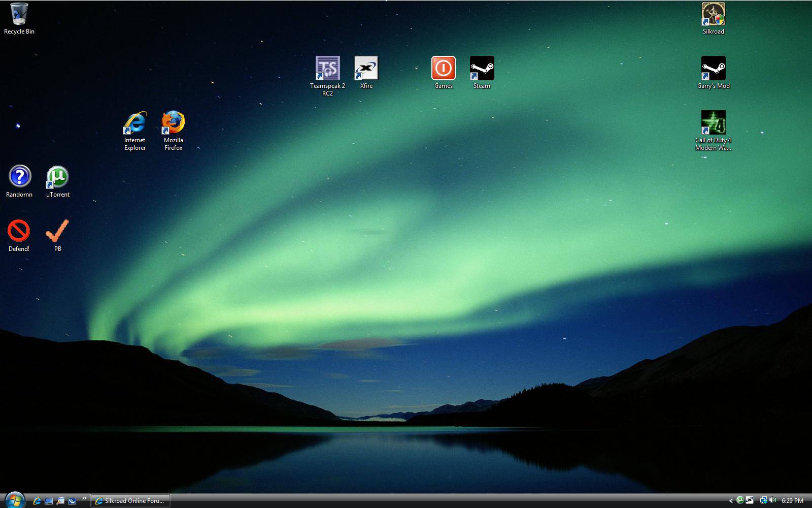Select the Call of Duty 4 shortcut
The image size is (812, 508).
(713, 131)
